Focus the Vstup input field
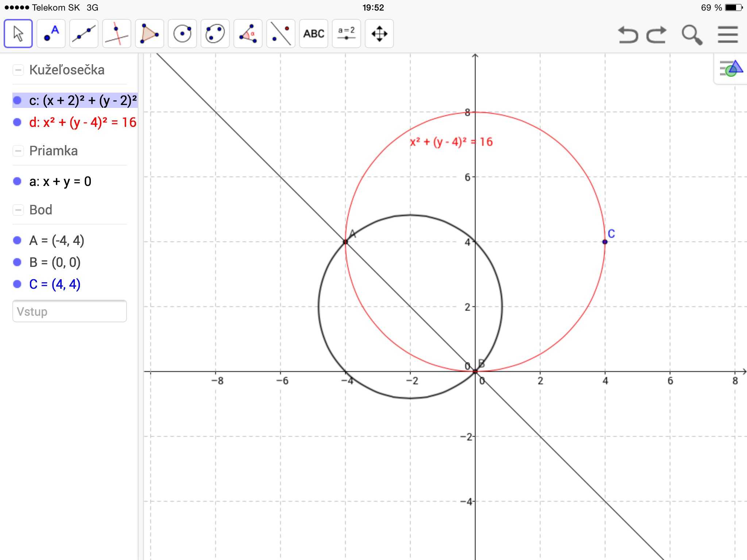 click(70, 311)
